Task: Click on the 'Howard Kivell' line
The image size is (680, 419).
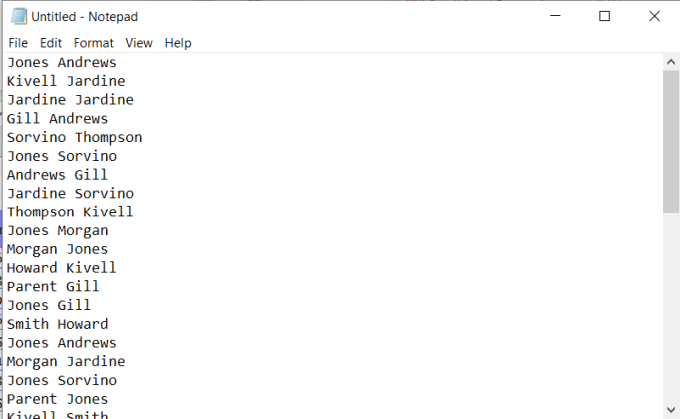Action: [x=62, y=268]
